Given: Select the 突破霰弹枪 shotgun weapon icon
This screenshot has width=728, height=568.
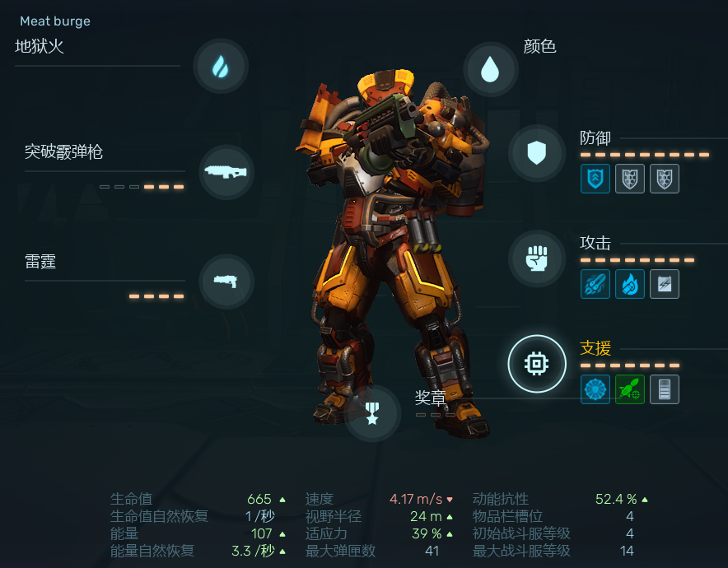Looking at the screenshot, I should pyautogui.click(x=226, y=172).
